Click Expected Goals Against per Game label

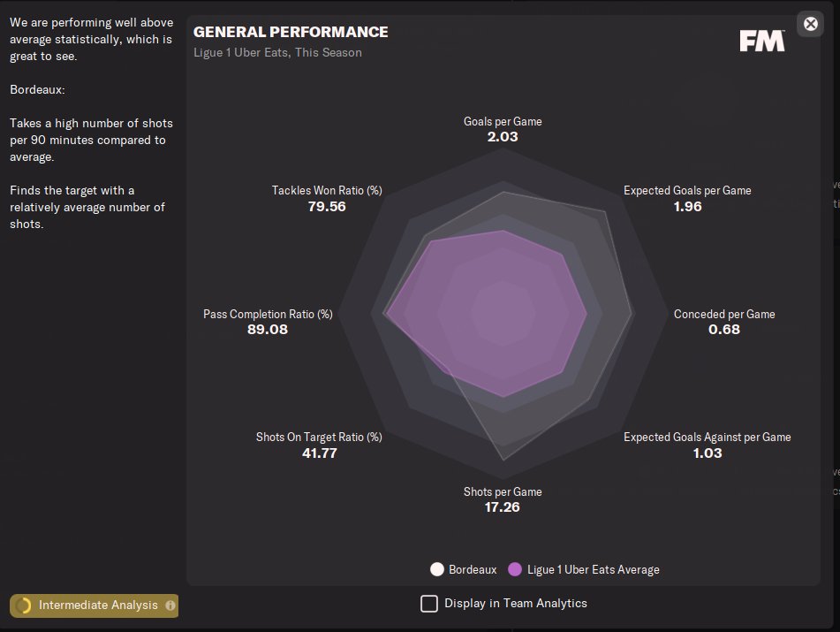point(707,437)
